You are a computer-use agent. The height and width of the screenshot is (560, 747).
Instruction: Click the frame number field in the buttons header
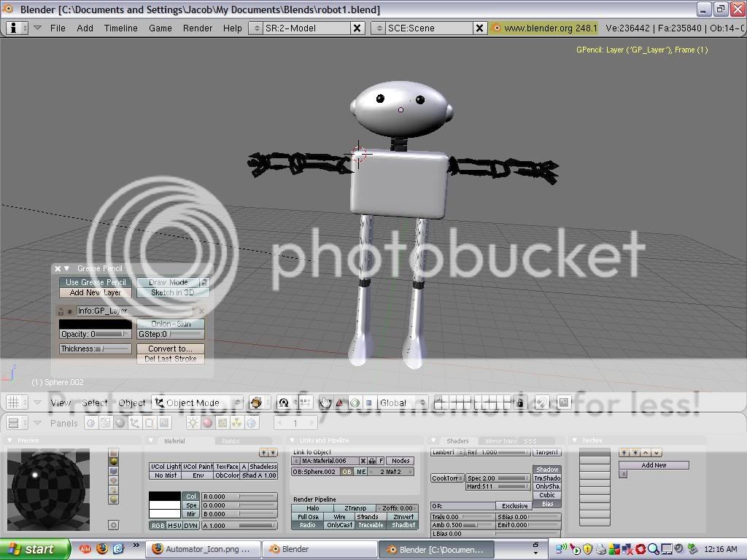tap(295, 423)
